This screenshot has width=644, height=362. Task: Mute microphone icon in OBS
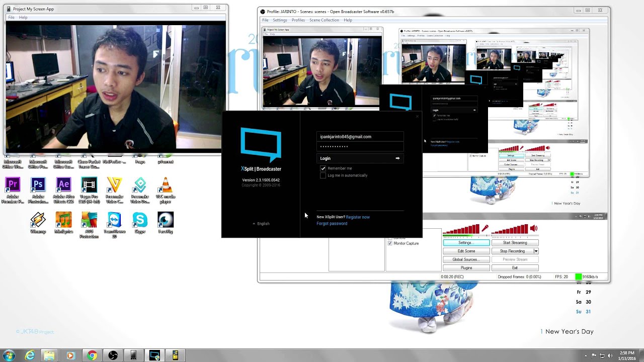(485, 229)
